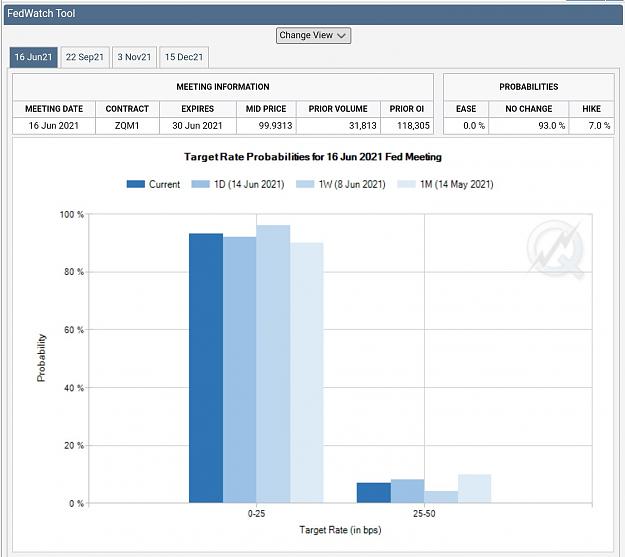Click the NO CHANGE column header
Viewport: 625px width, 557px height.
529,109
